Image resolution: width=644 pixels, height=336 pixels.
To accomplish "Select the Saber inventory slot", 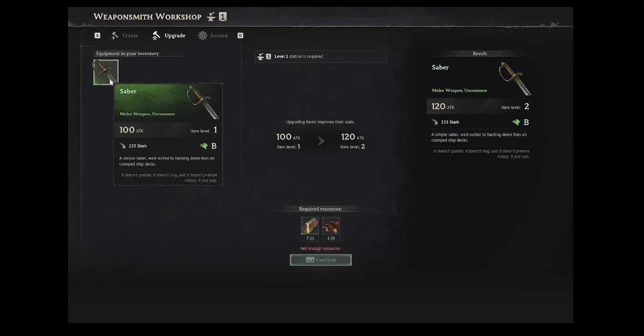I will pyautogui.click(x=106, y=72).
